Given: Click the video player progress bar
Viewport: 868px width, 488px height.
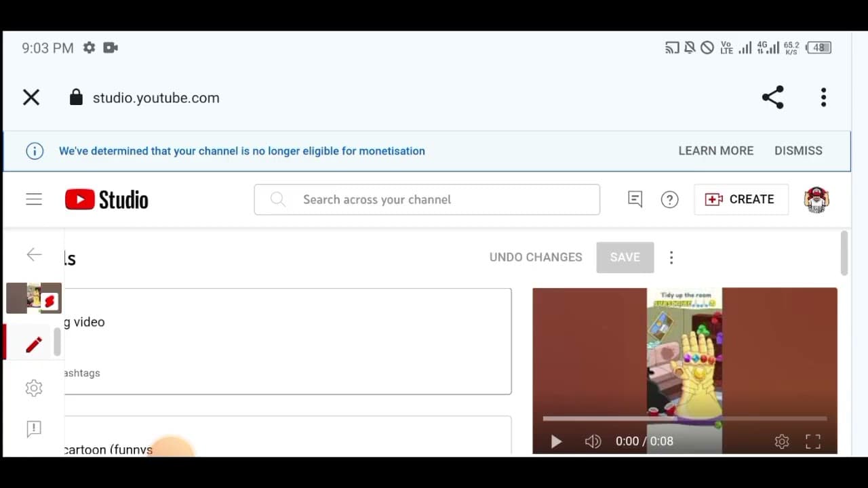Looking at the screenshot, I should pos(685,419).
